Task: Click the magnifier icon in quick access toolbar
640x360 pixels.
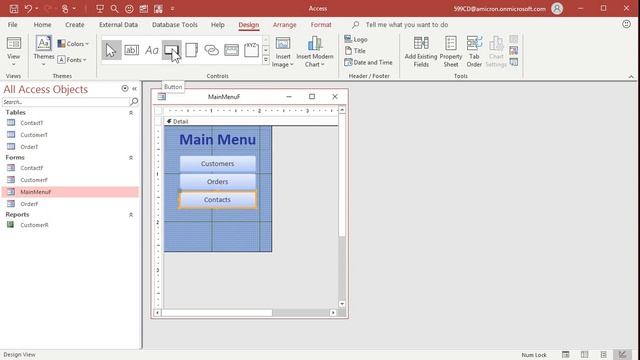Action: click(114, 9)
